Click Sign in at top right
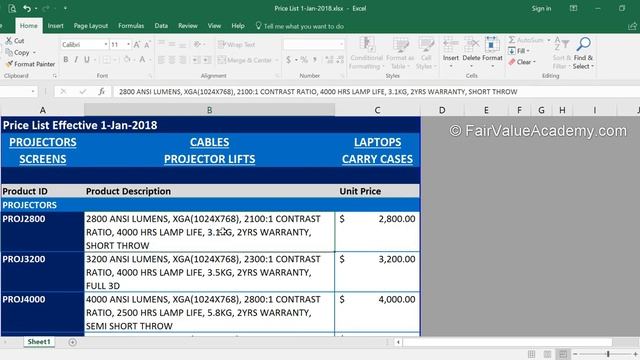This screenshot has height=360, width=640. click(541, 8)
